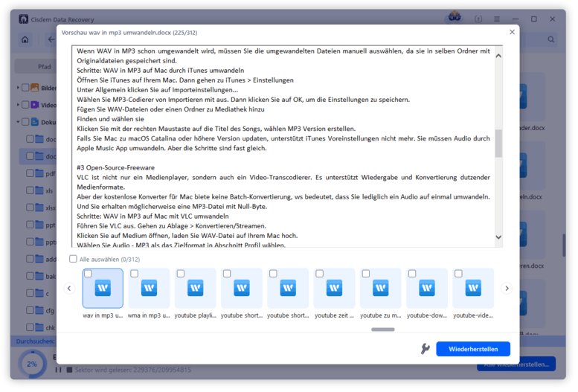Click the binoculars mascot icon in title bar
Screen dimensions: 578x392
pyautogui.click(x=455, y=17)
